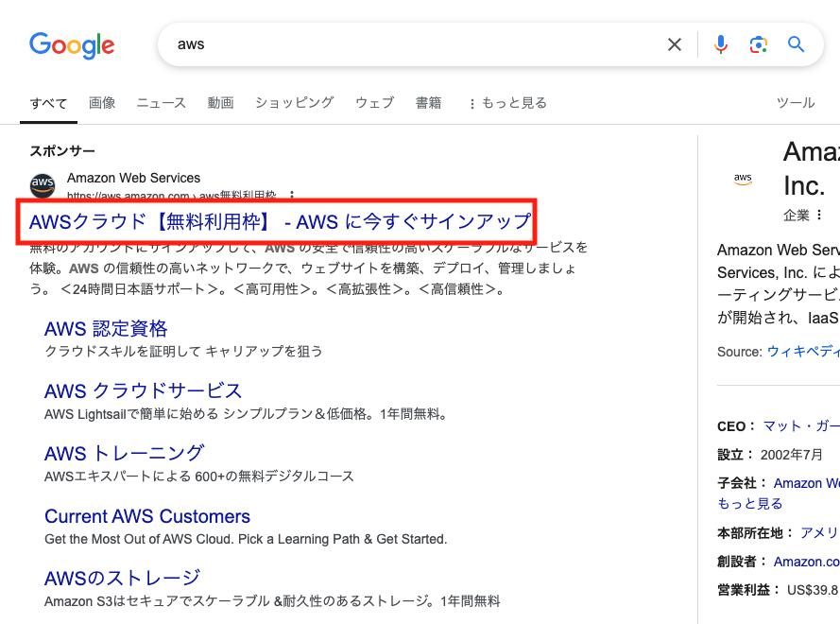Screen dimensions: 840x624
Task: Click the CEO name マット・ガー link
Action: (x=801, y=426)
